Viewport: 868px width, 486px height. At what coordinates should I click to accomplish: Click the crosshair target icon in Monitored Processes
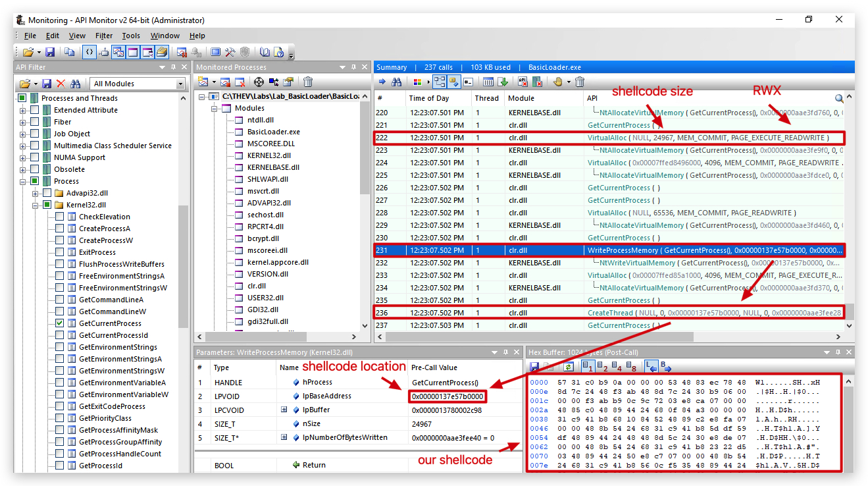[259, 82]
